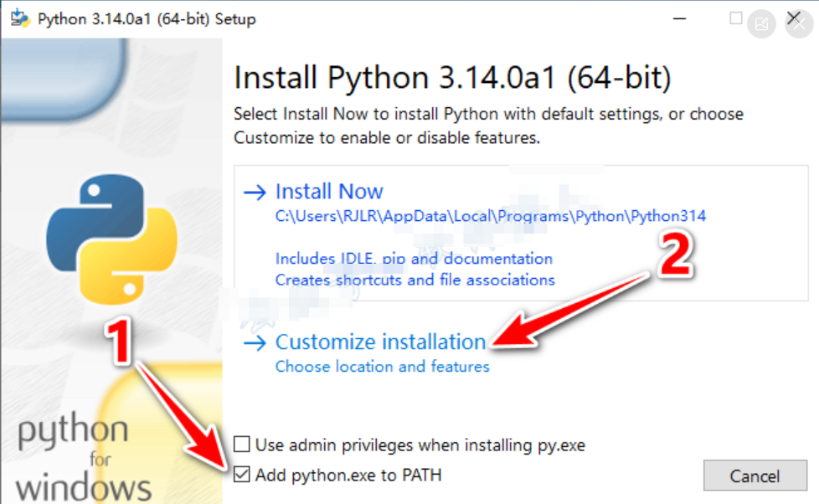Minimize the Python Setup window
The height and width of the screenshot is (504, 819).
679,18
